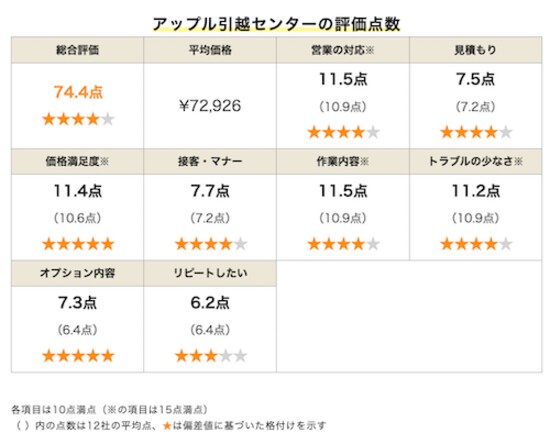Click the 営業の対応 star rating row

point(343,133)
